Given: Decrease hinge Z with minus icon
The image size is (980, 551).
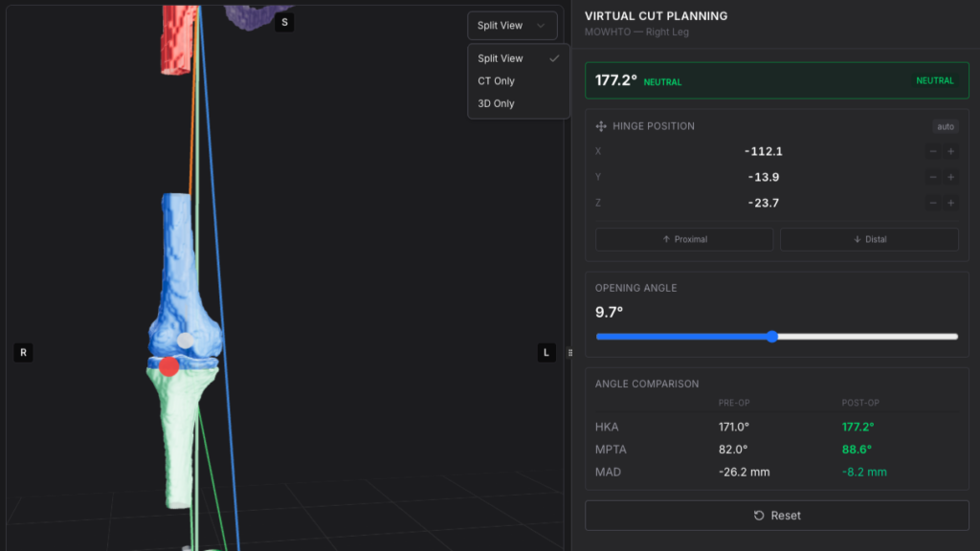Looking at the screenshot, I should point(932,203).
